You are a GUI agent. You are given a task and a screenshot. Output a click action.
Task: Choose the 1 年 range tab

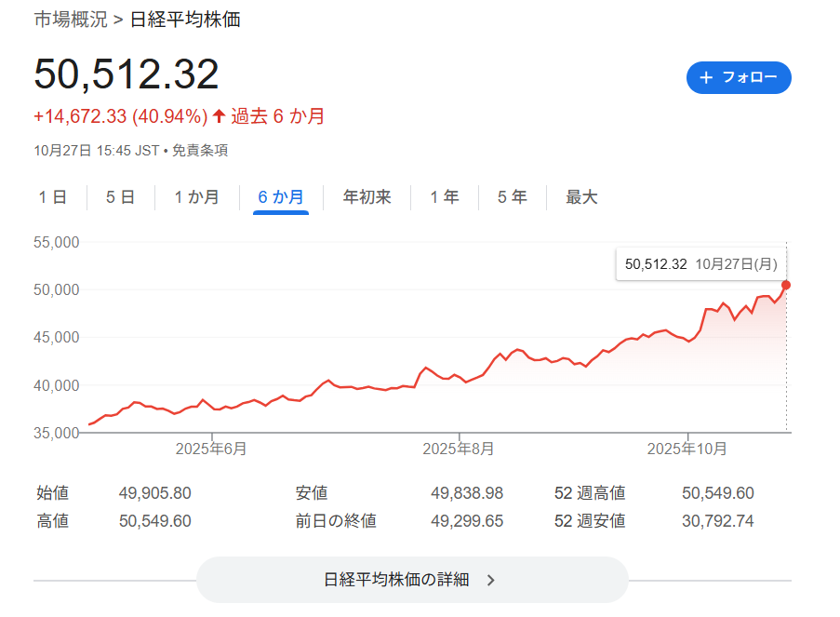coord(444,197)
